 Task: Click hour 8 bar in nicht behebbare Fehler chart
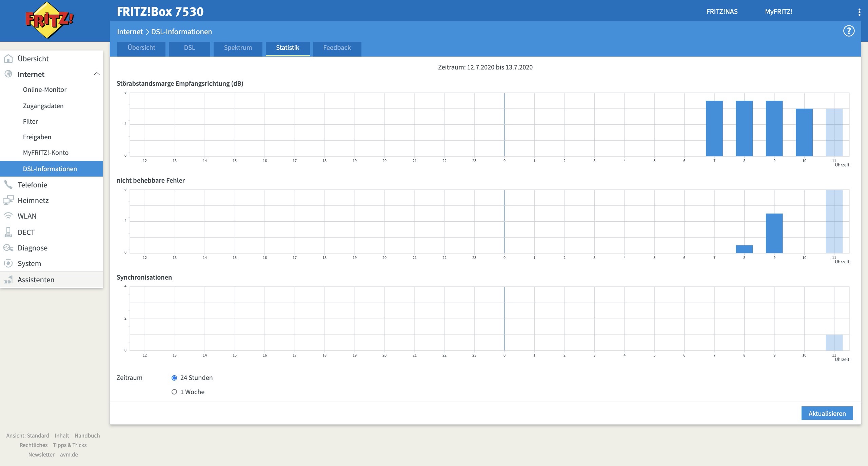pos(744,249)
